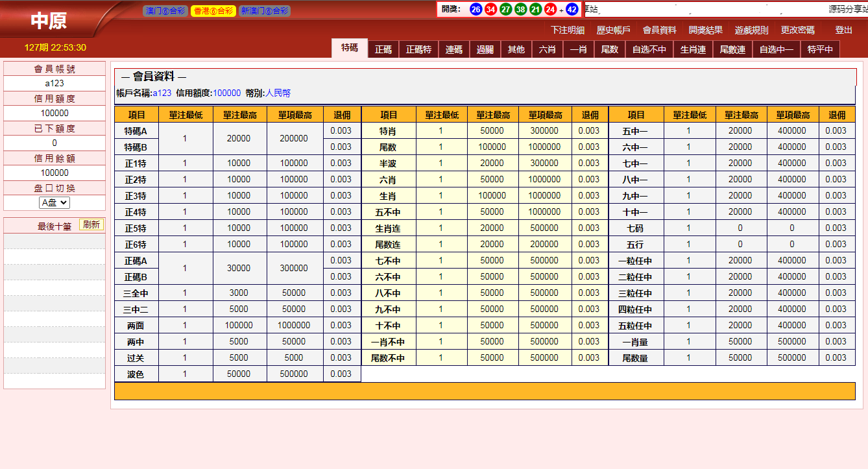Click the red 34 lottery ball
868x469 pixels.
[490, 10]
